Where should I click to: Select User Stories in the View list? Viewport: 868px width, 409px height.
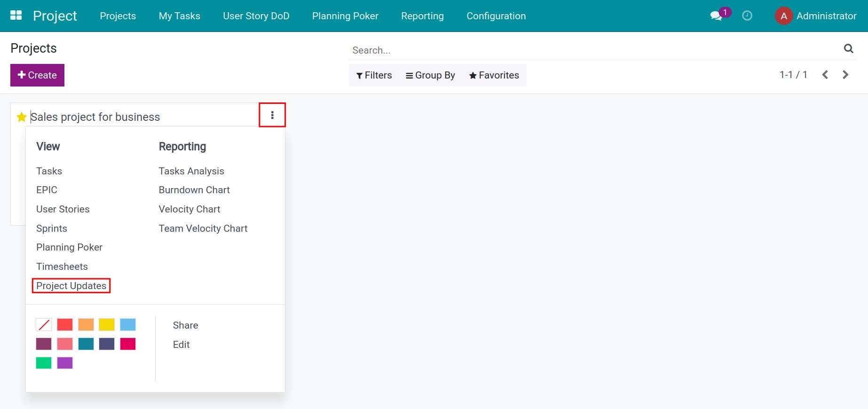(x=63, y=209)
